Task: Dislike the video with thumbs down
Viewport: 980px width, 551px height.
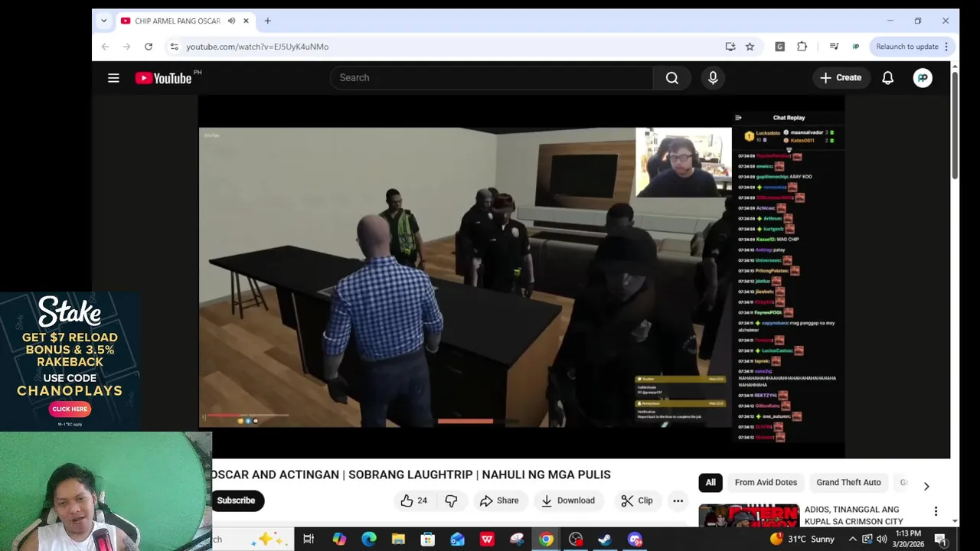Action: 451,500
